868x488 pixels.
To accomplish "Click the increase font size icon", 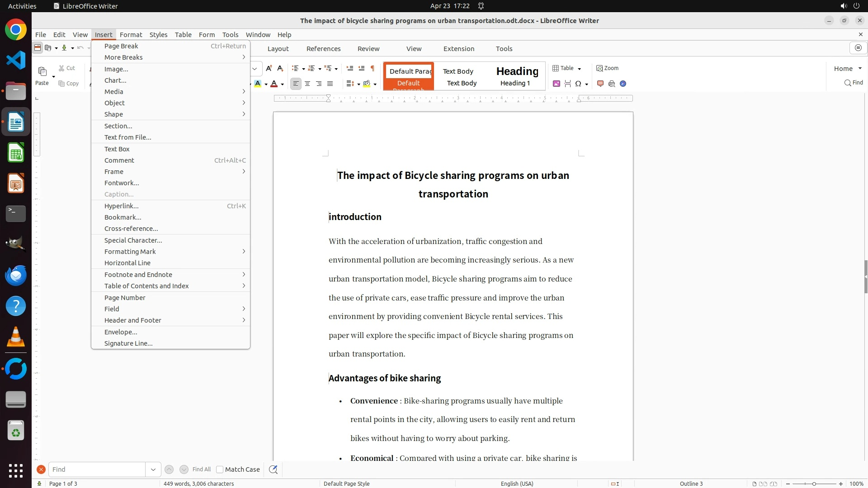I will [x=269, y=68].
